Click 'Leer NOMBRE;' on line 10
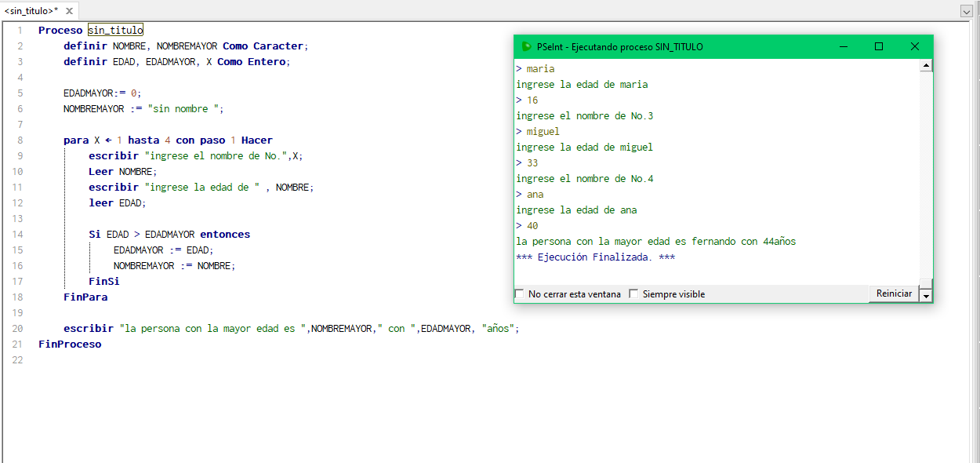980x463 pixels. (123, 171)
